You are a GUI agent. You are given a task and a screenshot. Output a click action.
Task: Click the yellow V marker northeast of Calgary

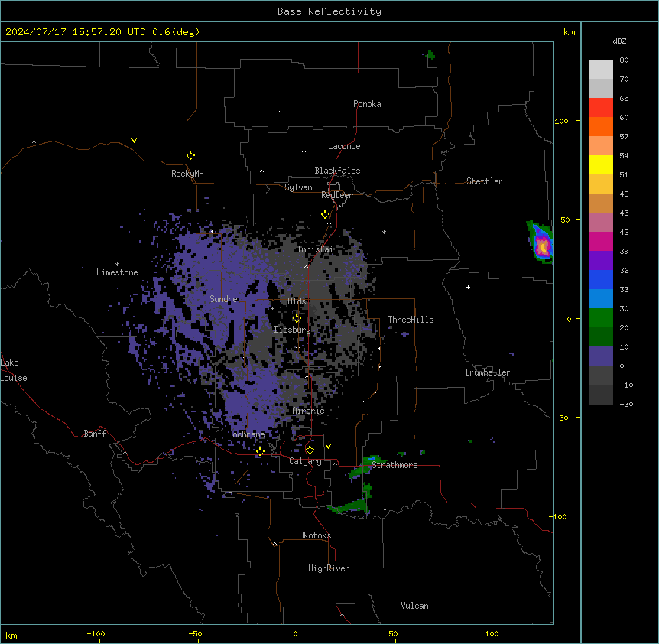[x=328, y=447]
